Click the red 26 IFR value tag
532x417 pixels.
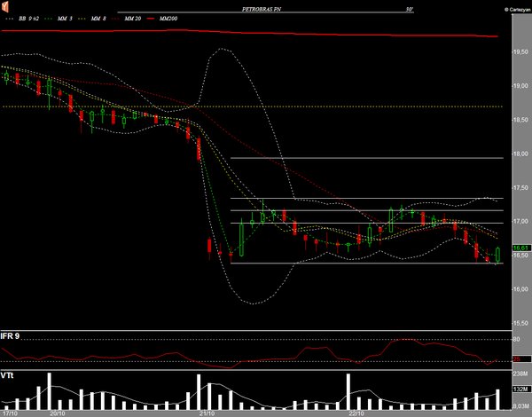point(515,358)
